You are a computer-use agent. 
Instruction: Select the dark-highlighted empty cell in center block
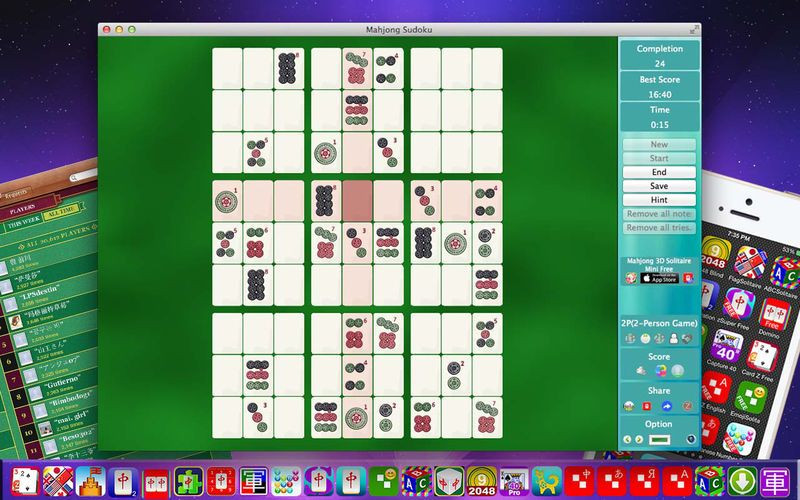(x=357, y=201)
